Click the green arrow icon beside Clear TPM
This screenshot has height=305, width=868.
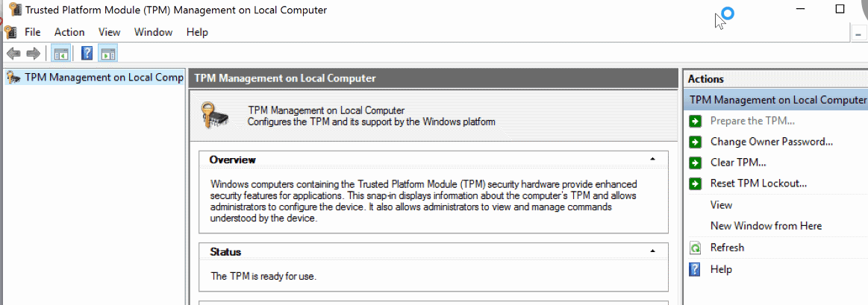[x=696, y=163]
